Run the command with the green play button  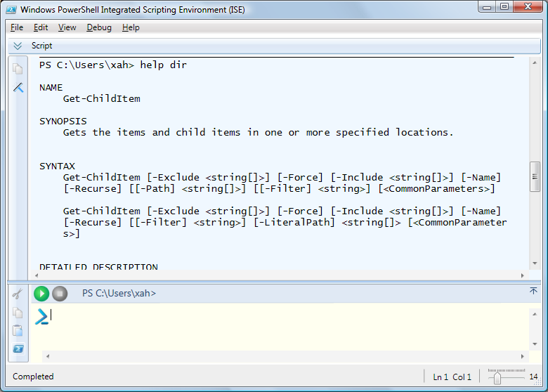pos(41,294)
